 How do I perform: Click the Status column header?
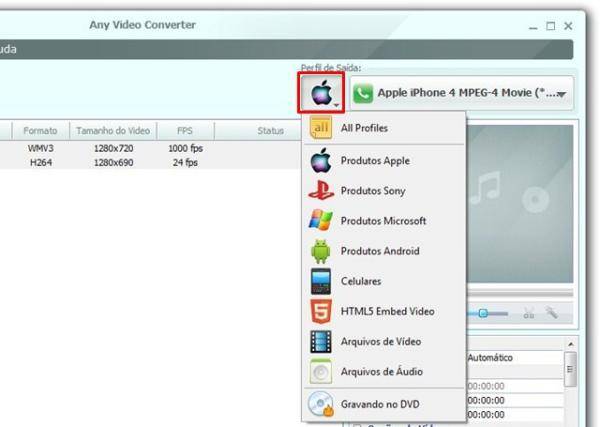tap(258, 131)
